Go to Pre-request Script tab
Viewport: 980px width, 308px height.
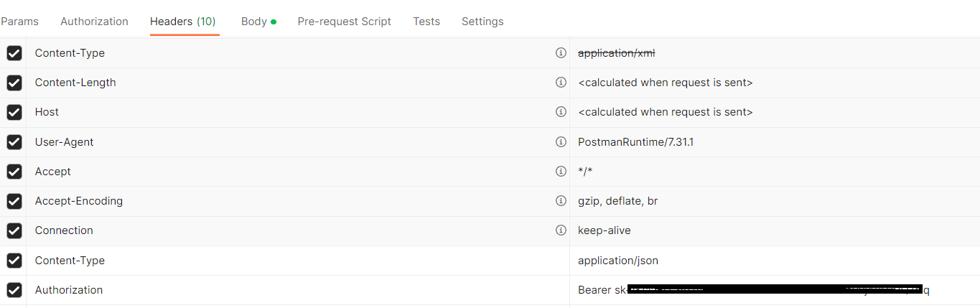(x=344, y=22)
